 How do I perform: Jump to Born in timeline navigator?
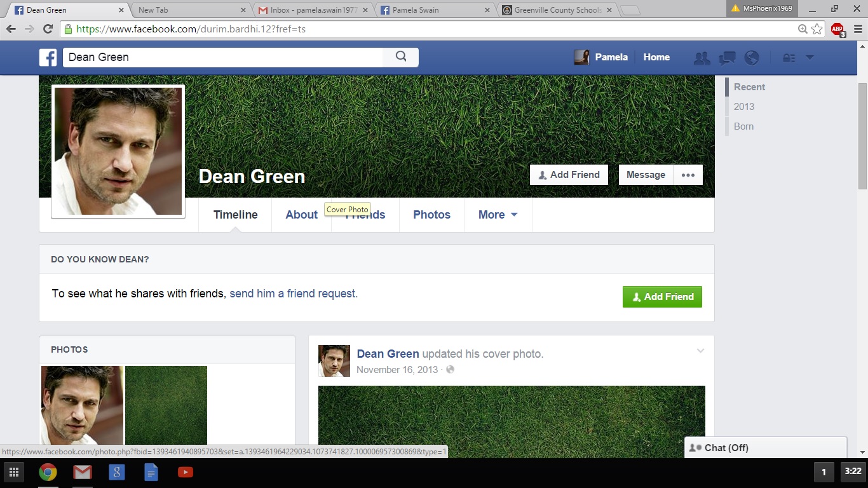(743, 126)
